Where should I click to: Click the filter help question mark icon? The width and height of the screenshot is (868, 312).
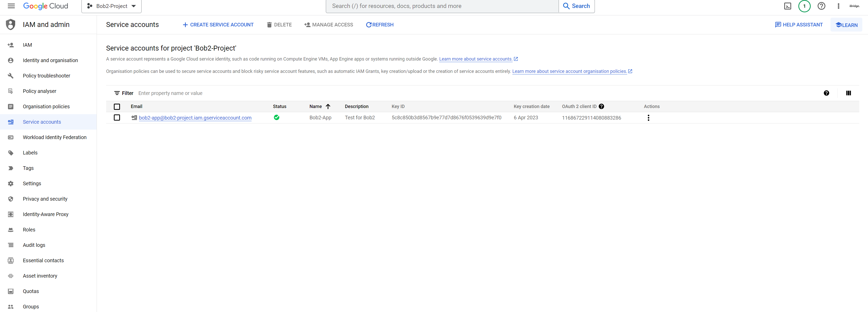[826, 93]
